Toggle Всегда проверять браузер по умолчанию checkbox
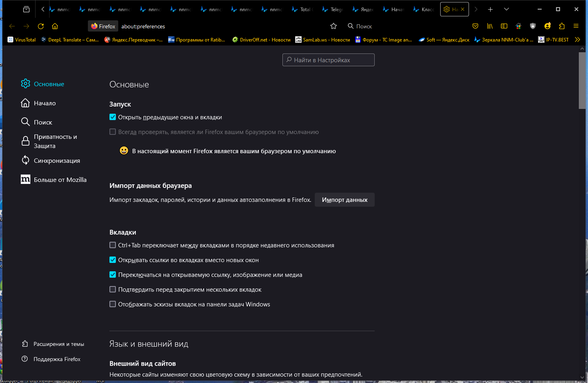 coord(113,132)
